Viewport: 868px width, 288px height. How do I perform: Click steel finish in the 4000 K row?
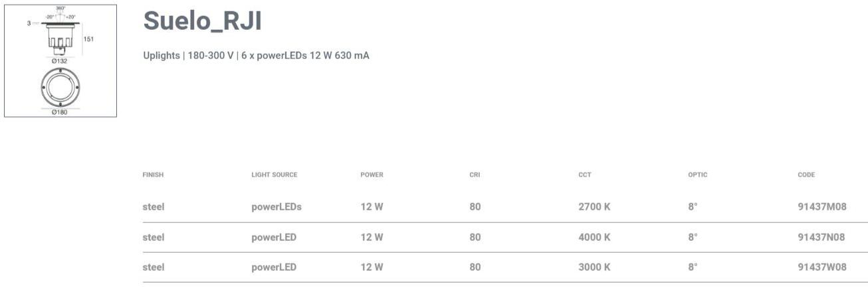(153, 238)
